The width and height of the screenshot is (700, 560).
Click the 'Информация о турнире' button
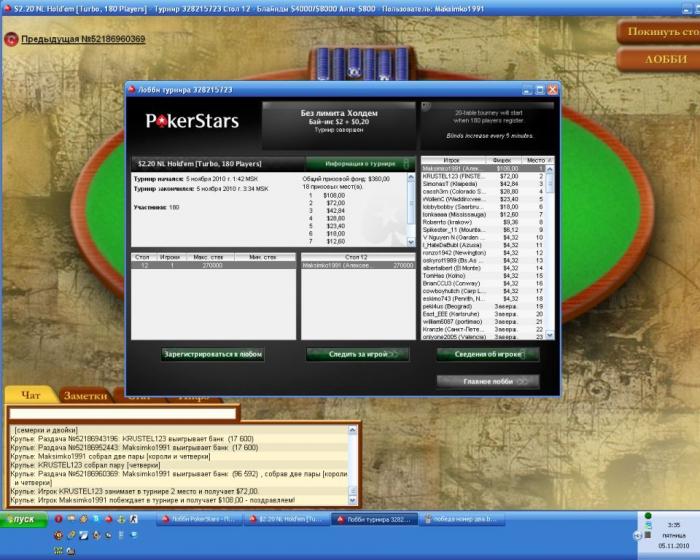[360, 164]
